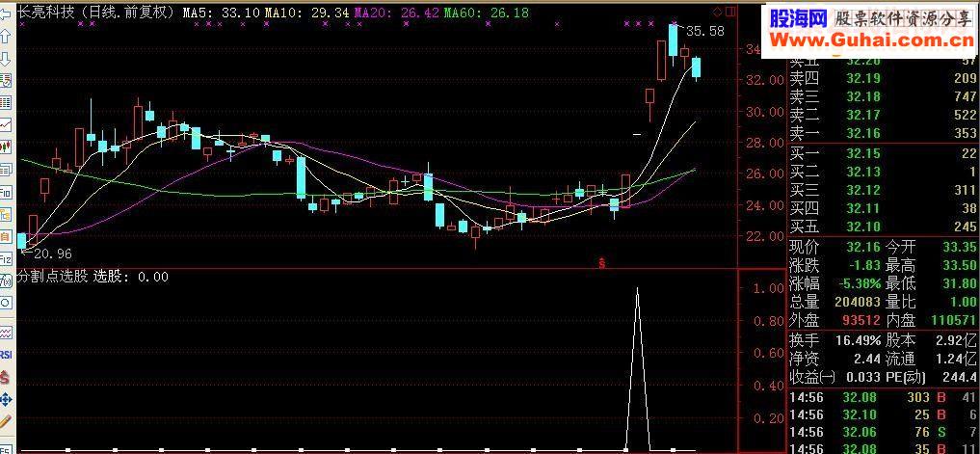Screen dimensions: 980x454
Task: Select the 卖三 32.18 order row
Action: coord(883,96)
